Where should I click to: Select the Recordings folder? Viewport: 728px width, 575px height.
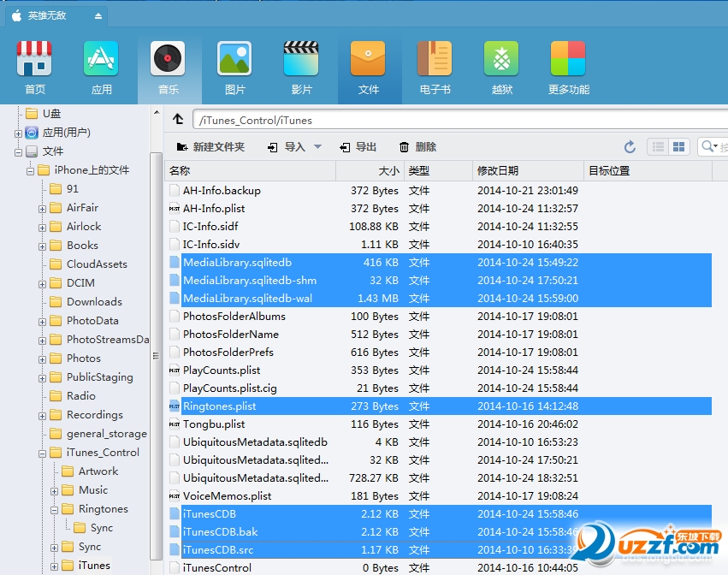(x=86, y=415)
